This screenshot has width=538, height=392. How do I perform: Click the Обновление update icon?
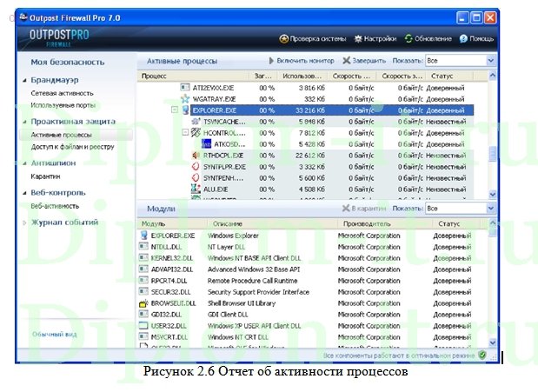(x=408, y=39)
